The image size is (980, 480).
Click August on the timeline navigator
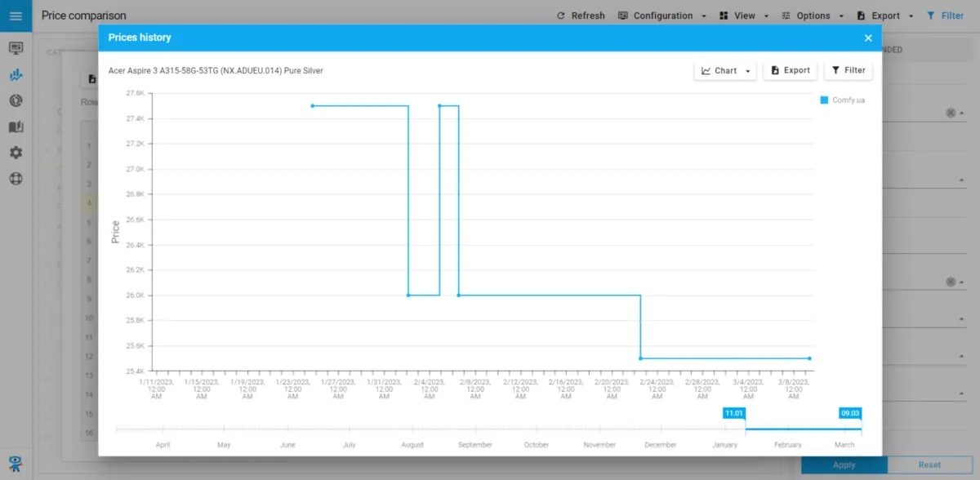pos(412,445)
